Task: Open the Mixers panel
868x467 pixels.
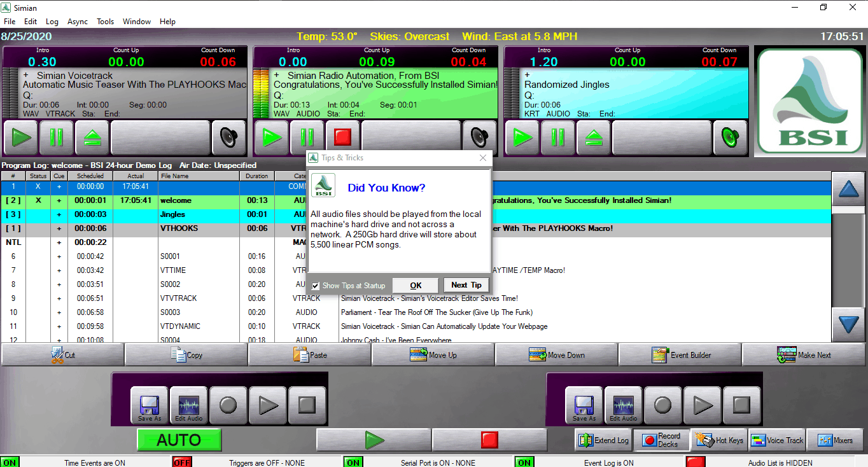Action: 834,440
